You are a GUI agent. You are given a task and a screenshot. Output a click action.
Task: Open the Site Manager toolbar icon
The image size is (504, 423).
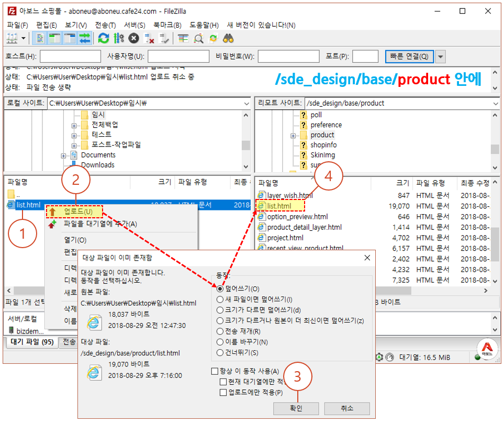[12, 39]
